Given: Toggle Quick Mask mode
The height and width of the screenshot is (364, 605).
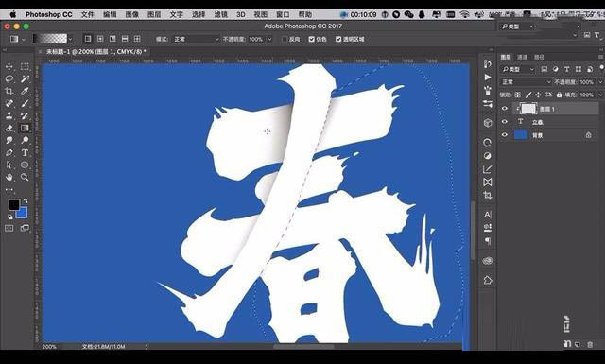Looking at the screenshot, I should click(x=9, y=228).
